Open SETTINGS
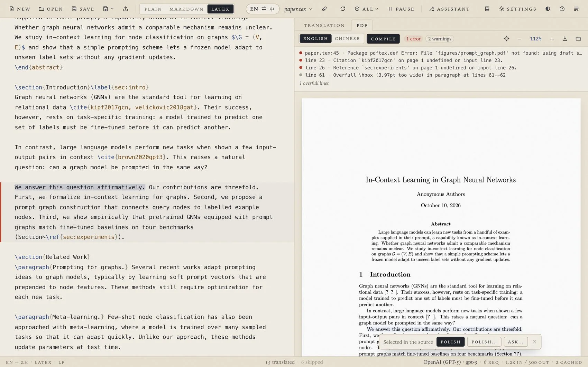The height and width of the screenshot is (367, 588). (x=517, y=9)
